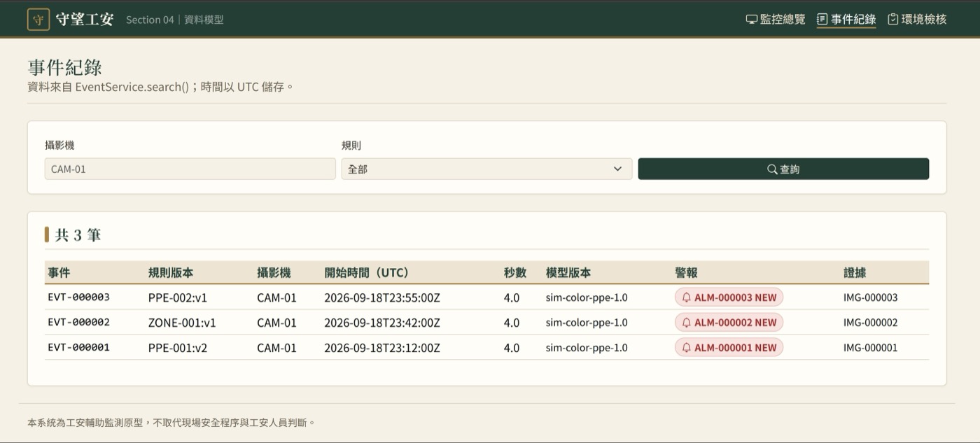
Task: Click the 秒數 column header
Action: coord(515,273)
